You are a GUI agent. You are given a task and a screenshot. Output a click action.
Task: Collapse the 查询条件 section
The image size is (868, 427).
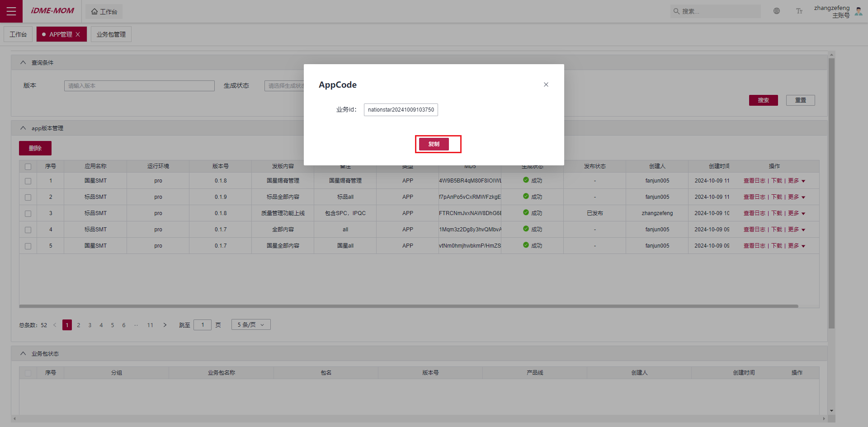(23, 62)
